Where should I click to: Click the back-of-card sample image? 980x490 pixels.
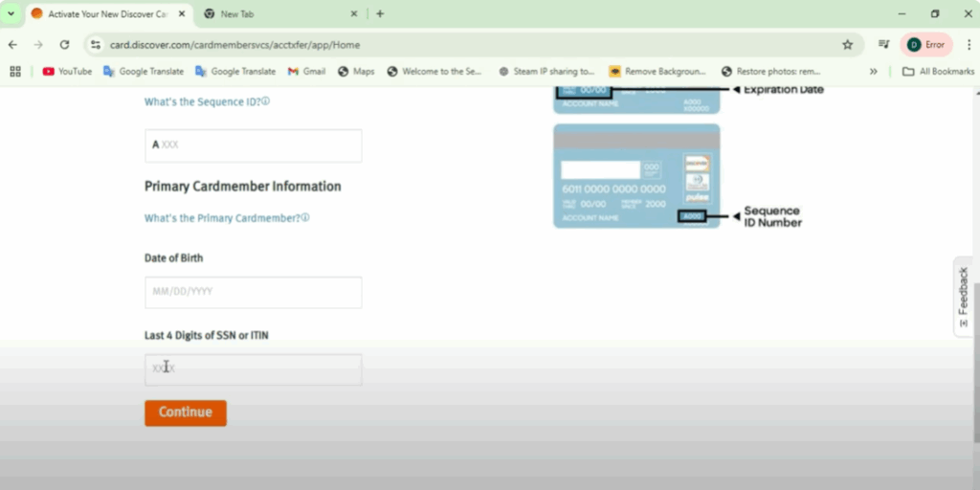pos(636,176)
